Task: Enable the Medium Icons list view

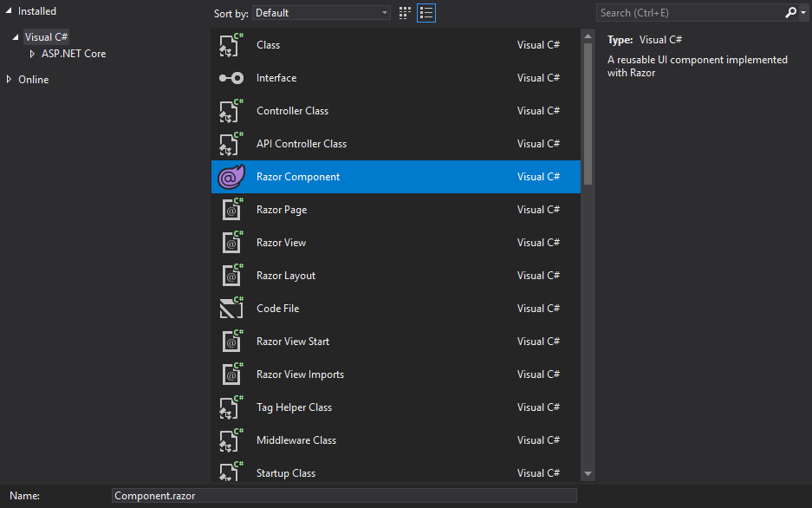Action: [x=425, y=13]
